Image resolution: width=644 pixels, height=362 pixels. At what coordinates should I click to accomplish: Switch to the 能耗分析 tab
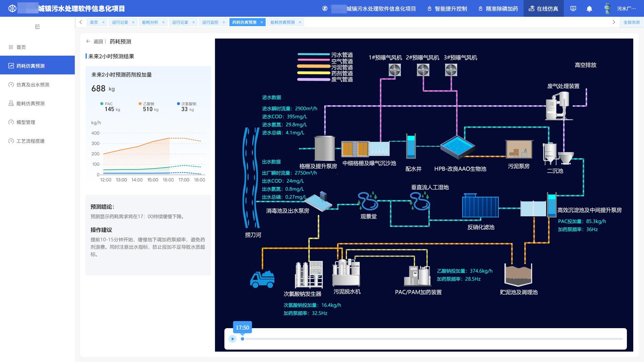pos(150,22)
